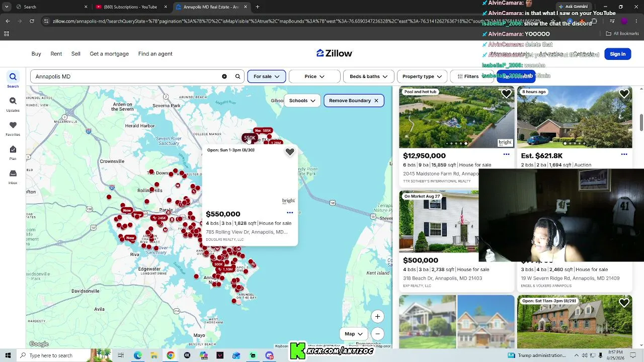Open the Buy menu
644x362 pixels.
pos(36,54)
